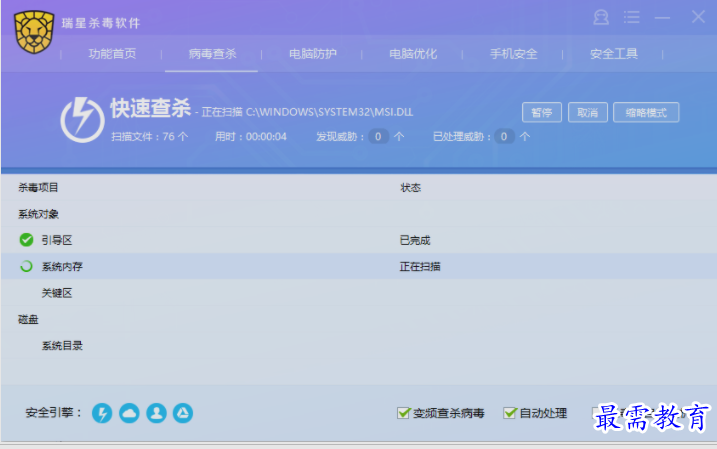Click the spinning indicator beside 系统内存
Viewport: 717px width, 449px height.
point(27,266)
